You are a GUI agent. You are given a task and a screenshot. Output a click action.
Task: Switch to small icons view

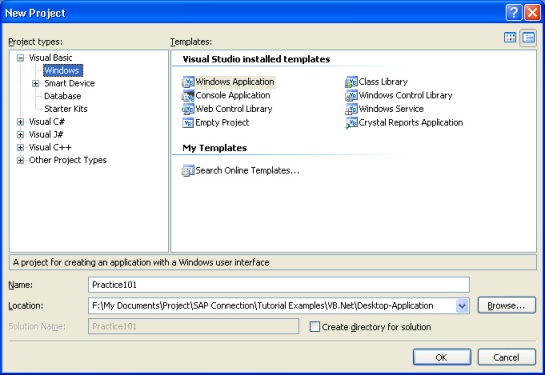(528, 38)
